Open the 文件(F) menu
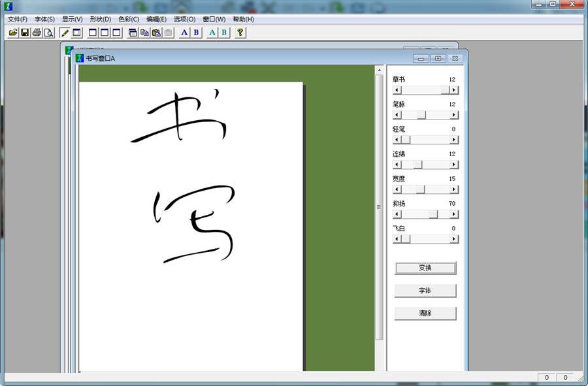Viewport: 588px width, 386px height. [x=18, y=19]
